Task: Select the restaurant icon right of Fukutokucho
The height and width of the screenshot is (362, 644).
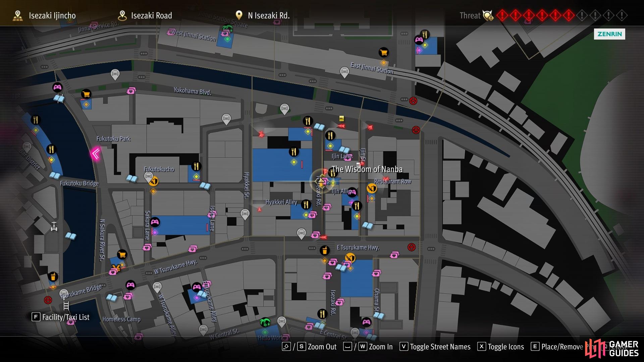Action: [x=196, y=166]
